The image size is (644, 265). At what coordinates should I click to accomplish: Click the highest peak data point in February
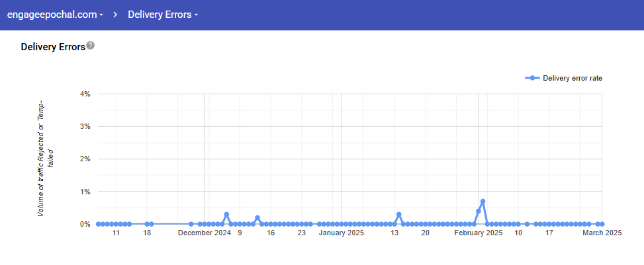coord(483,201)
